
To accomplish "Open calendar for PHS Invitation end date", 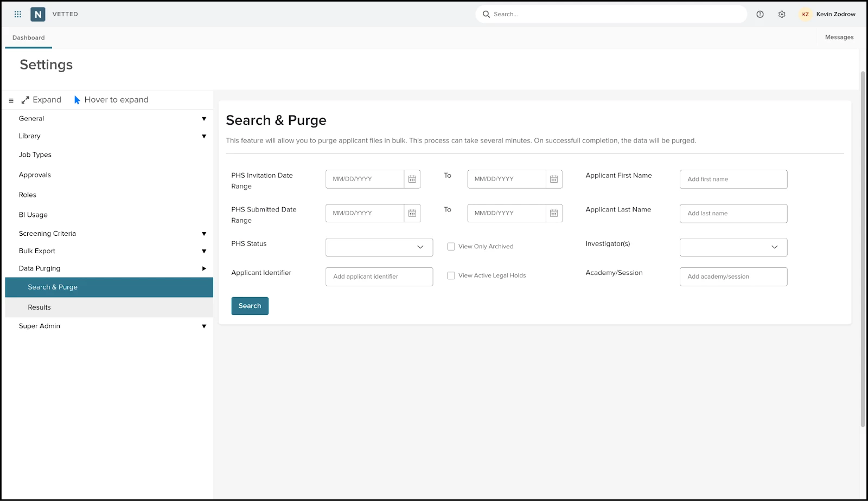I will (554, 179).
